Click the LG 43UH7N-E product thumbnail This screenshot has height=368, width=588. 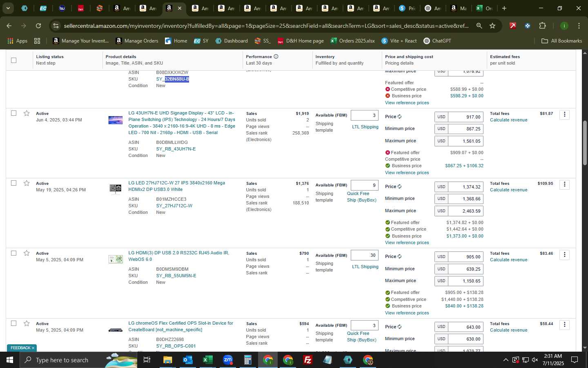(x=116, y=120)
